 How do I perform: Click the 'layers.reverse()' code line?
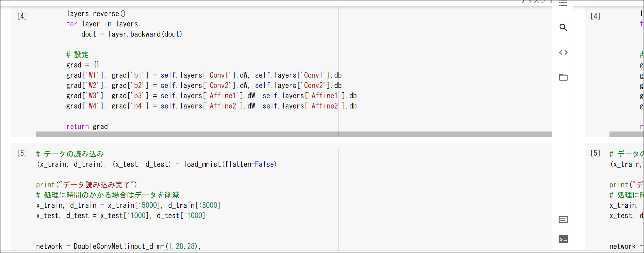pos(96,14)
